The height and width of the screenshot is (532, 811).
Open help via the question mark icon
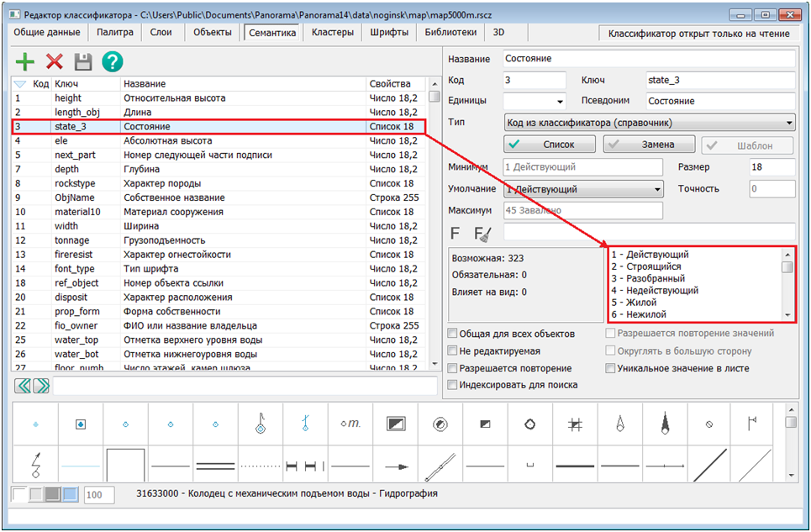113,61
